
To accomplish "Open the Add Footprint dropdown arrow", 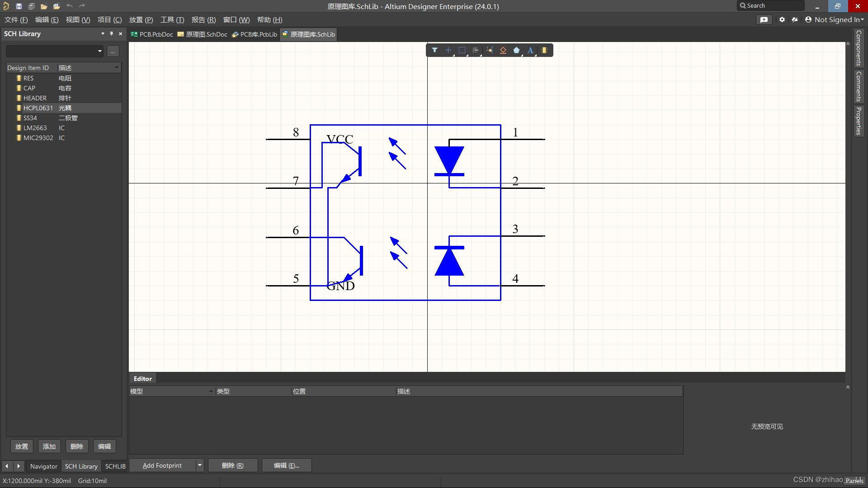I will pos(199,465).
